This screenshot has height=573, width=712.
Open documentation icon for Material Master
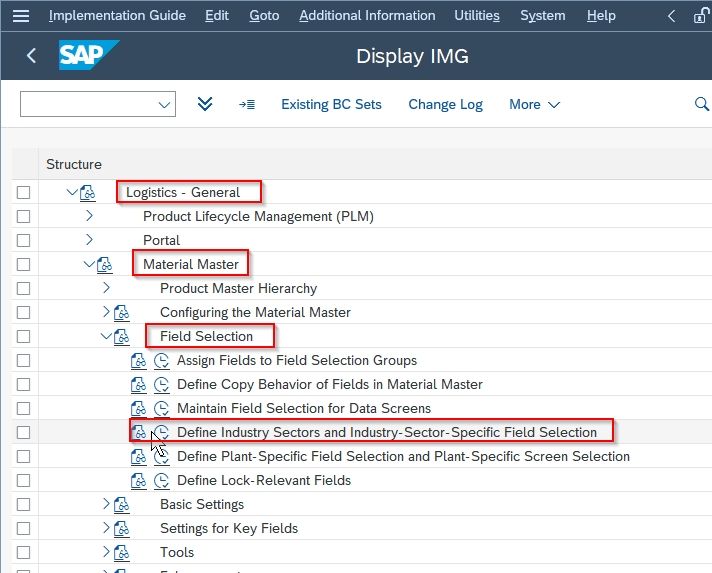104,265
